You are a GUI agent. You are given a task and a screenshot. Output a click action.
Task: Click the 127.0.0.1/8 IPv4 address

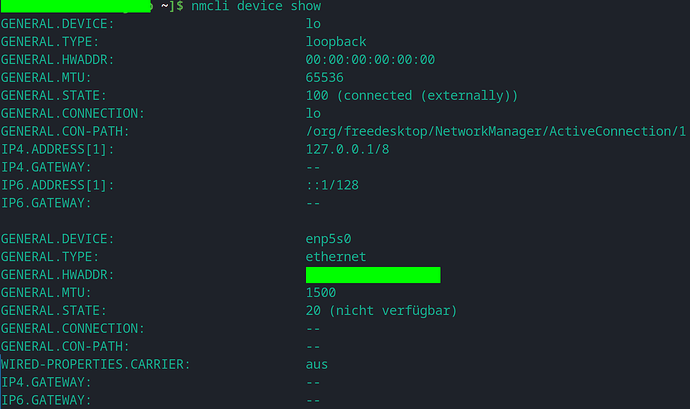(x=347, y=149)
